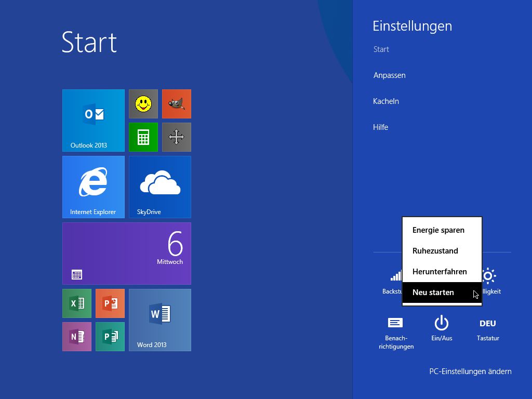Open the OneNote tile

coord(77,337)
